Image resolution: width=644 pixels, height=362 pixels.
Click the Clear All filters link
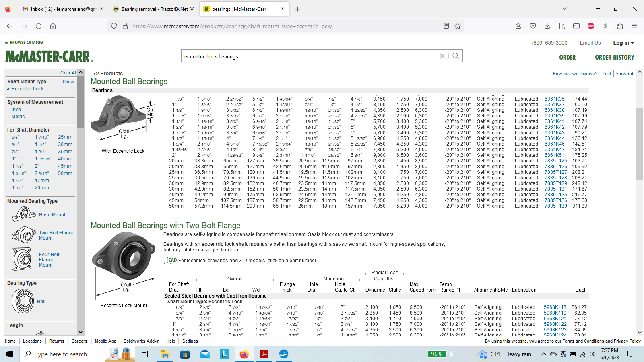(68, 73)
